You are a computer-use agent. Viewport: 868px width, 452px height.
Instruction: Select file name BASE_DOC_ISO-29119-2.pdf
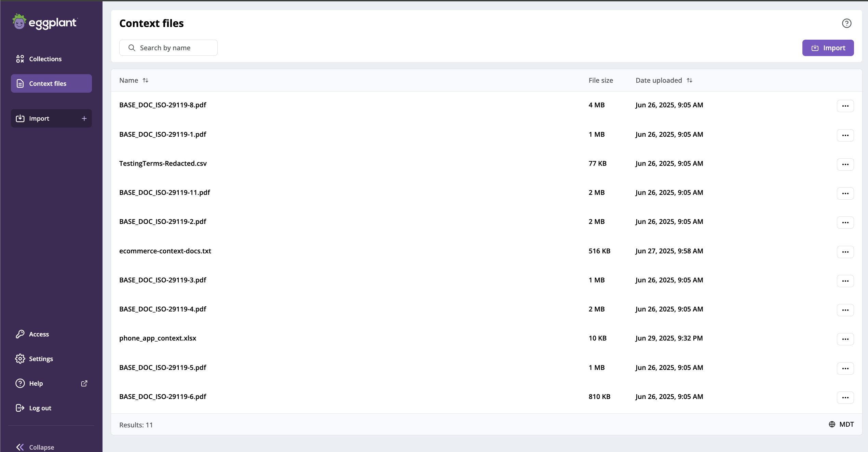tap(163, 222)
